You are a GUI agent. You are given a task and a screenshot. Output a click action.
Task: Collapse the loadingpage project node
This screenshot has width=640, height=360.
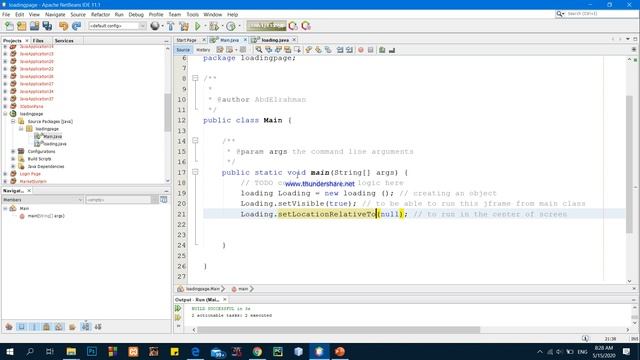point(5,114)
